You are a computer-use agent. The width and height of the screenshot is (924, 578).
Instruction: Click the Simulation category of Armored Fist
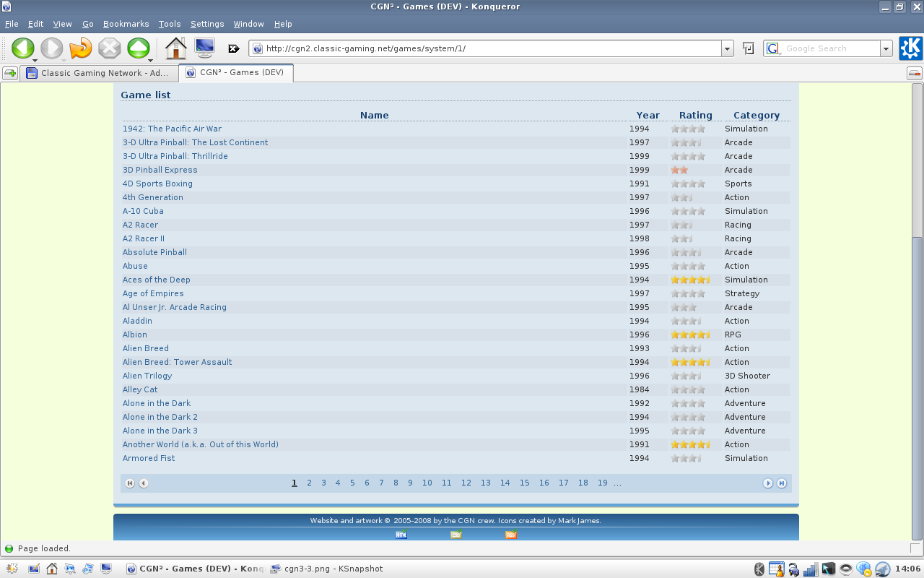click(746, 458)
